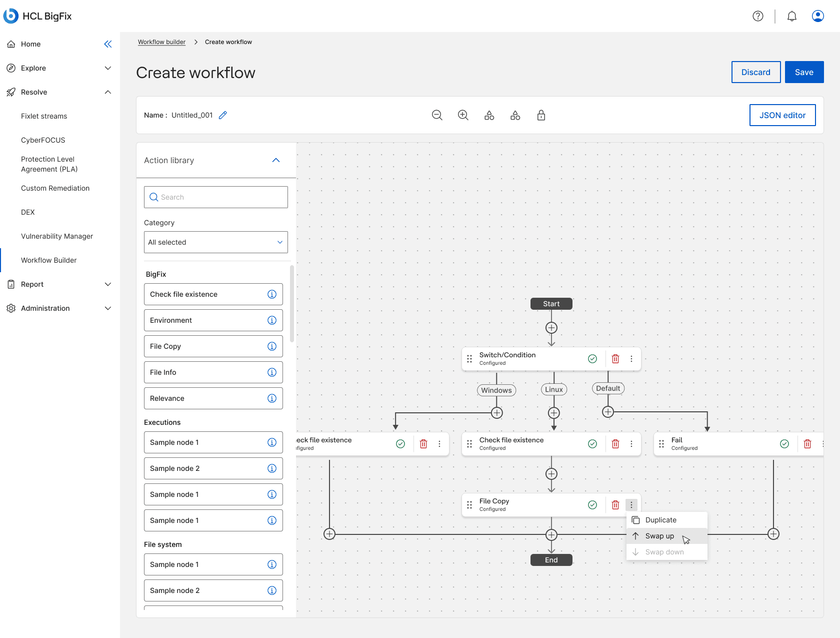The width and height of the screenshot is (840, 638).
Task: Open DEX in sidebar
Action: point(28,212)
